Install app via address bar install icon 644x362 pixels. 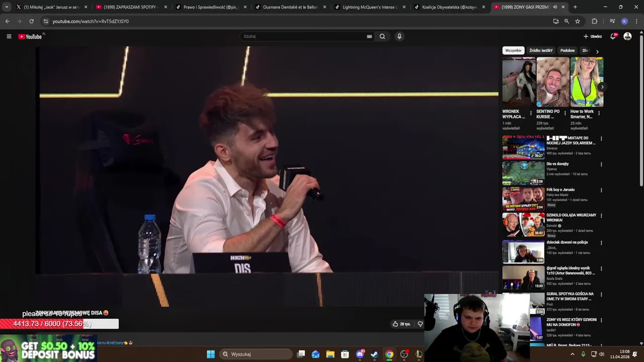556,21
